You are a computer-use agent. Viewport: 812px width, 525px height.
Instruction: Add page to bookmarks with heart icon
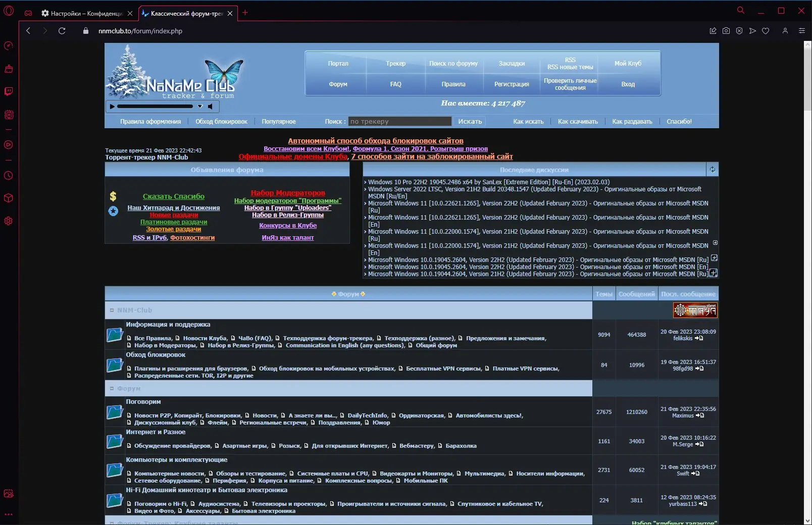766,31
